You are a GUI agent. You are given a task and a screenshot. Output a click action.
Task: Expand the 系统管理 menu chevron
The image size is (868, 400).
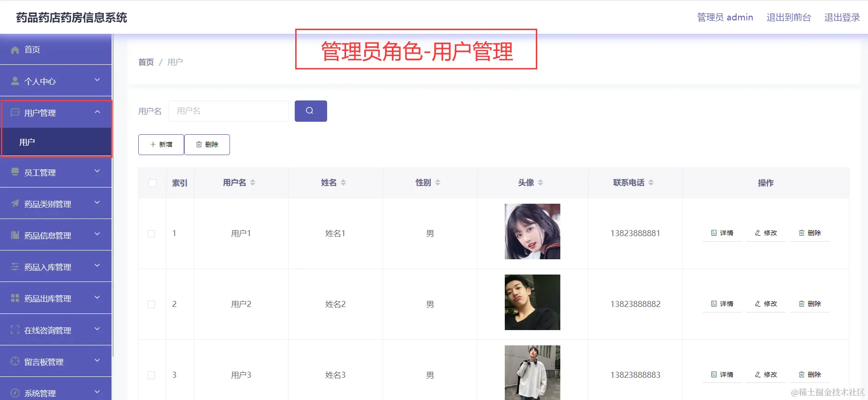97,392
